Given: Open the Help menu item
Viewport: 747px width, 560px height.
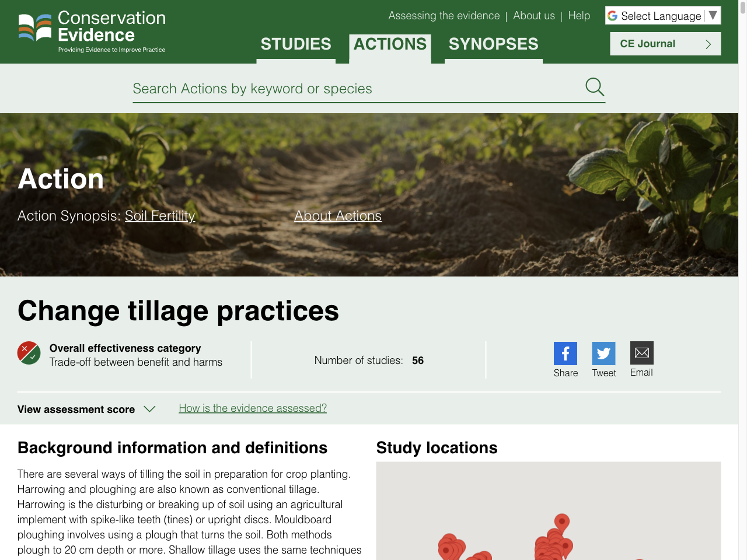Looking at the screenshot, I should [x=578, y=16].
